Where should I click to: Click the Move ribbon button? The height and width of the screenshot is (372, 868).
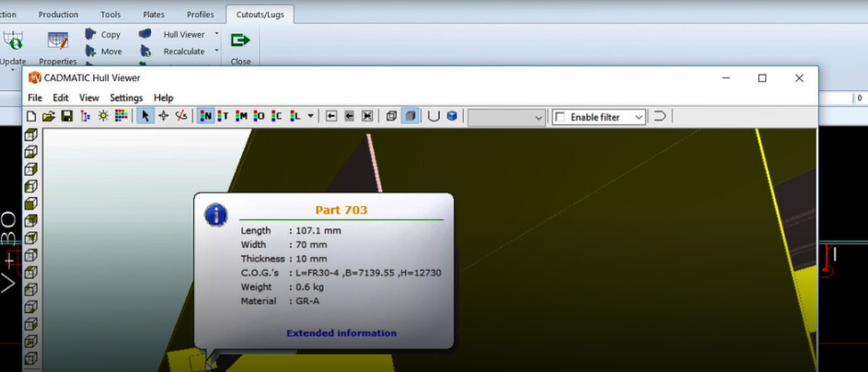(x=103, y=52)
